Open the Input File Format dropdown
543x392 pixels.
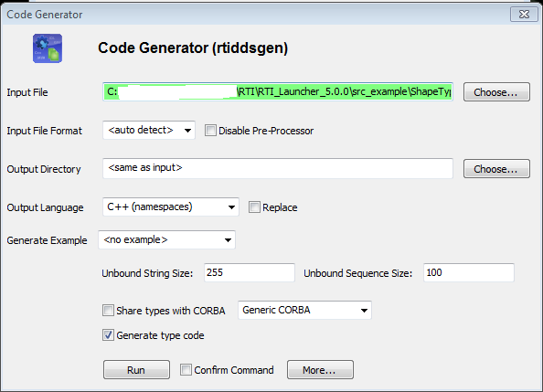point(149,130)
